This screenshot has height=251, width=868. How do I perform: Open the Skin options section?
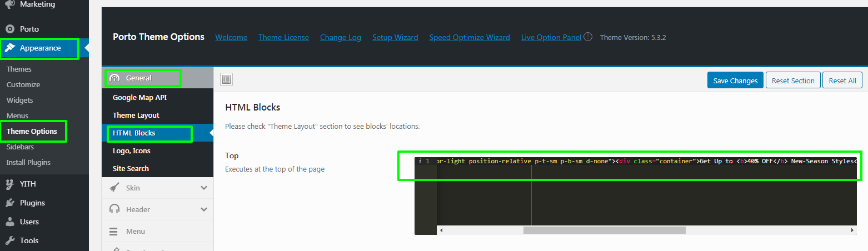157,188
